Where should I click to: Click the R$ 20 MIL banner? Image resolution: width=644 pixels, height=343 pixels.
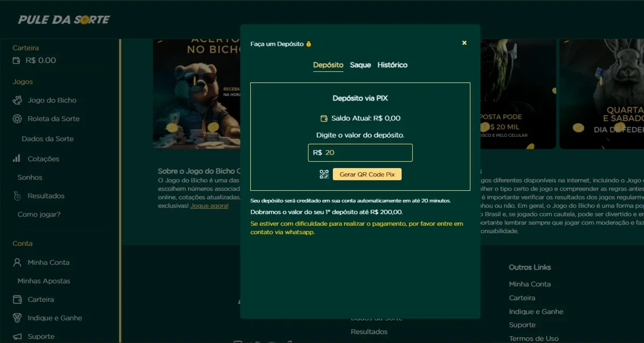tap(518, 94)
